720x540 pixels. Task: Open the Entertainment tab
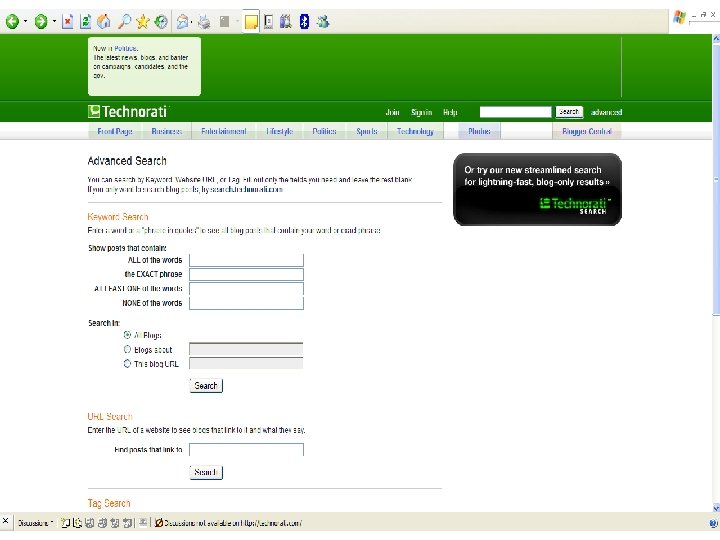(224, 131)
